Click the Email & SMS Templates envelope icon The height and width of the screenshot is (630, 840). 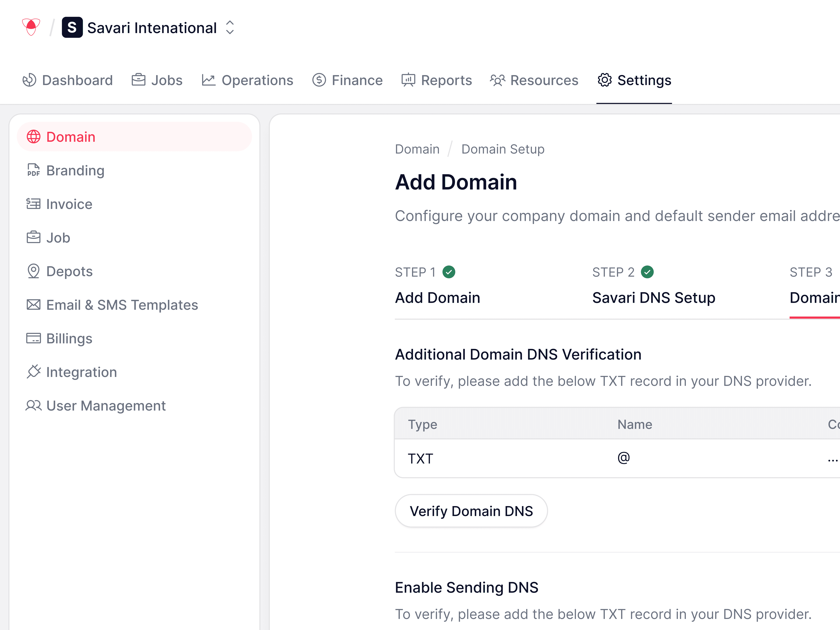(33, 304)
